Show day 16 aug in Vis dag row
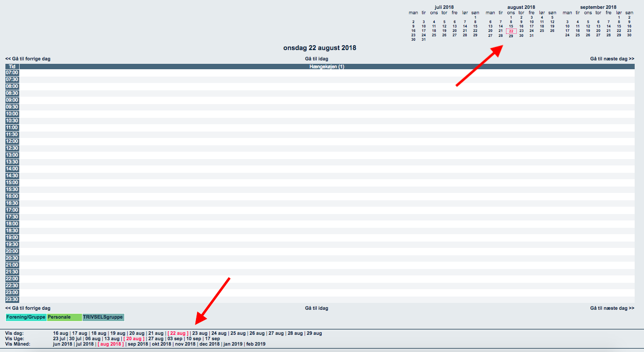The height and width of the screenshot is (352, 644). (x=60, y=333)
